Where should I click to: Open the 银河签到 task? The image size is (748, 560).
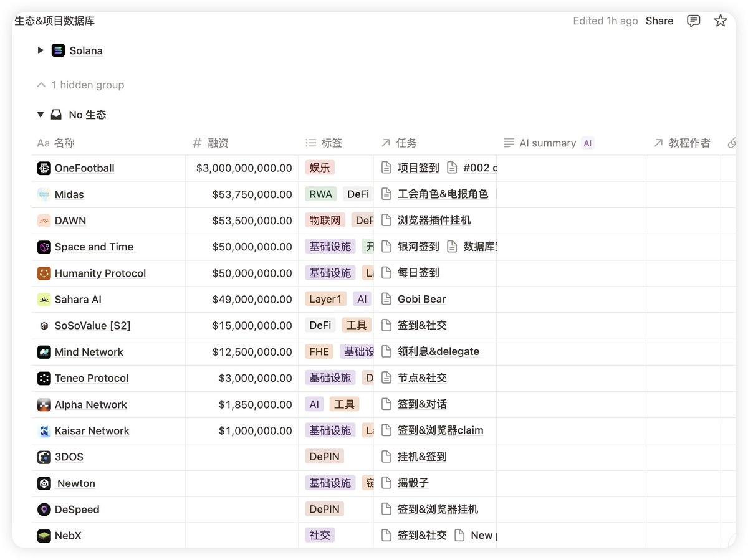[418, 246]
